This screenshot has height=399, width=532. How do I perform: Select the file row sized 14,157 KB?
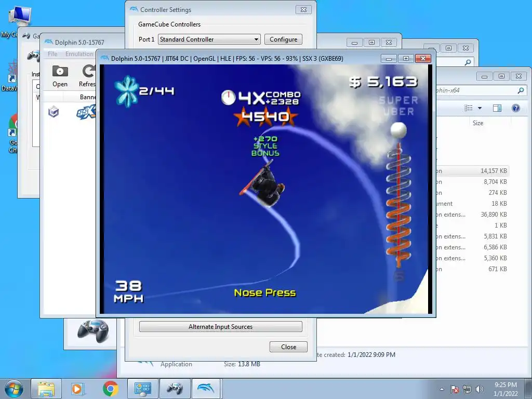pos(472,171)
